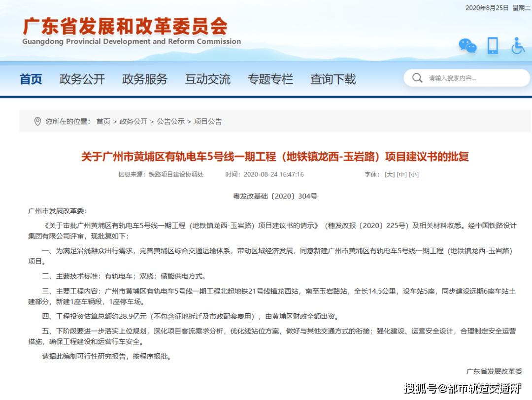
Task: Click the WeChat icon in header
Action: click(x=467, y=46)
